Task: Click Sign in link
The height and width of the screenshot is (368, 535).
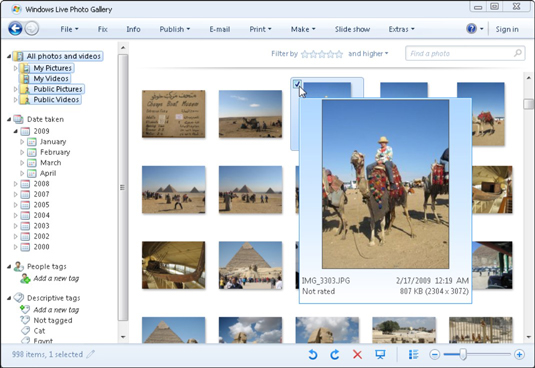Action: 507,29
